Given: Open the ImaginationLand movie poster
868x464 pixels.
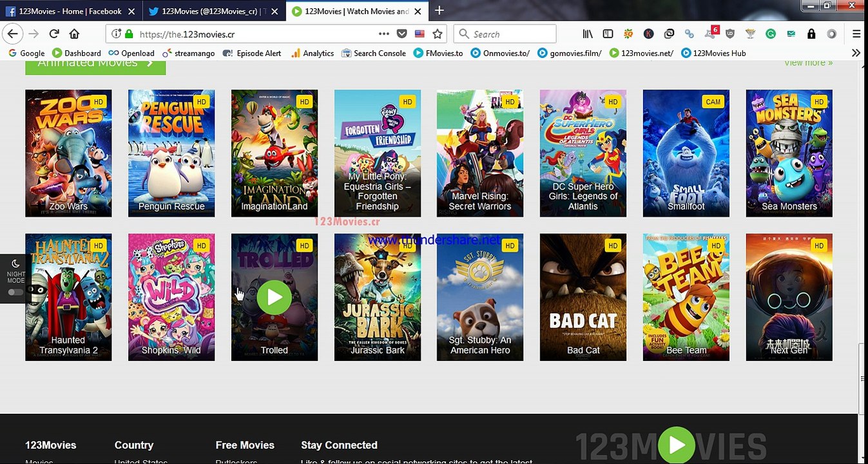Looking at the screenshot, I should 275,153.
